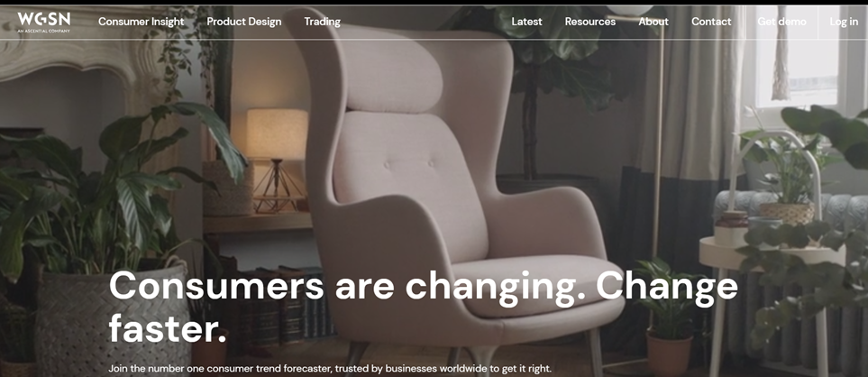Open the Consumer Insight menu
868x377 pixels.
[x=142, y=22]
